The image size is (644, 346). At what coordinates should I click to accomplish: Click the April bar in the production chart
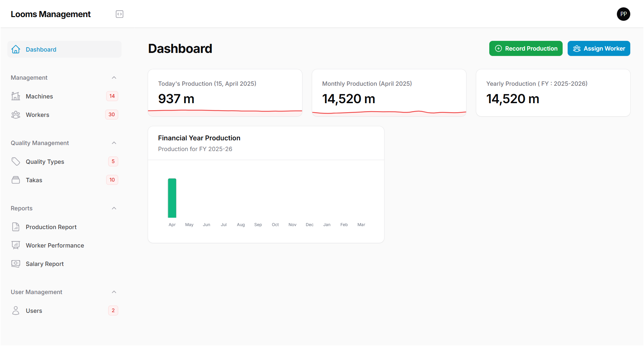tap(172, 198)
